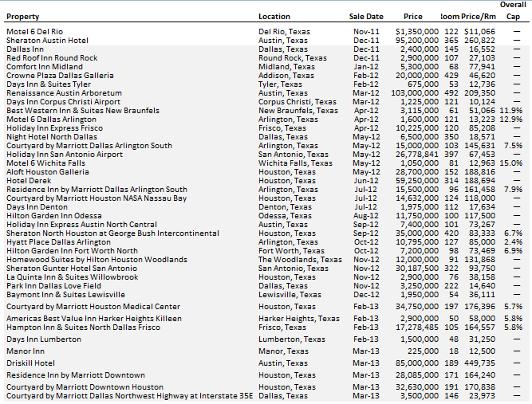The image size is (532, 404).
Task: Click the Motel 6 Del Rio cell
Action: [34, 32]
